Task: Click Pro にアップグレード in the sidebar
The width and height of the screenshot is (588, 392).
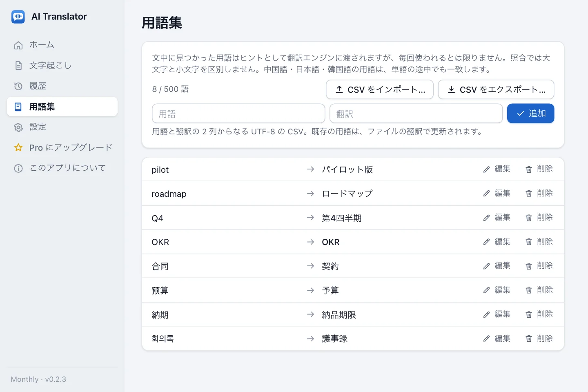Action: point(62,147)
